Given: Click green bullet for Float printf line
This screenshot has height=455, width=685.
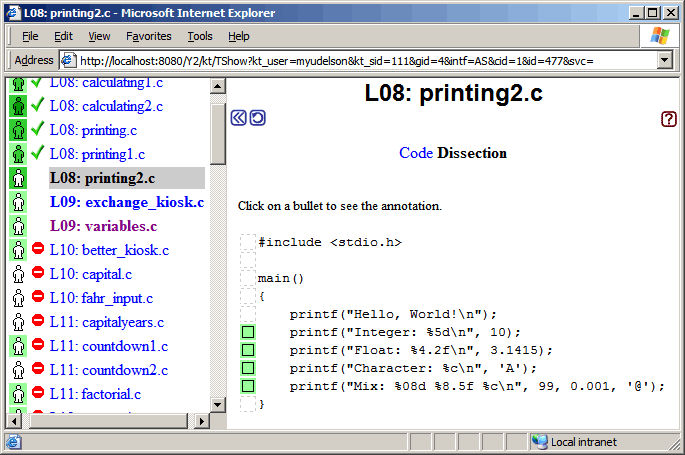Looking at the screenshot, I should (248, 350).
